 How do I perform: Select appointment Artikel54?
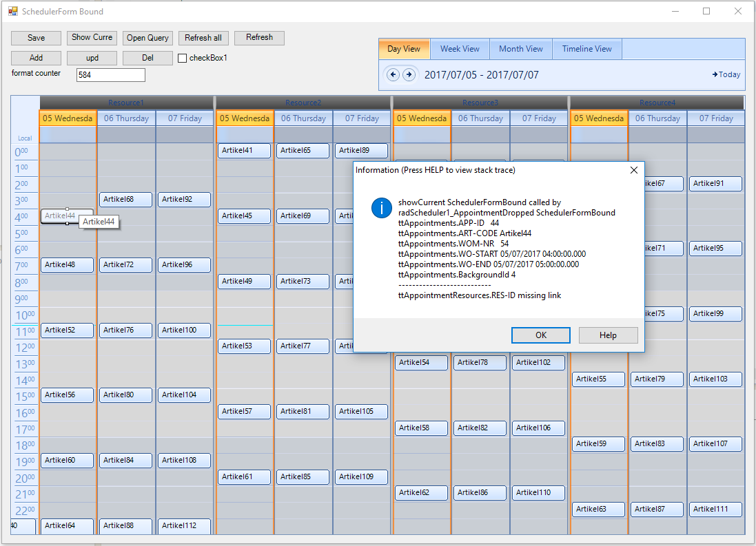[x=421, y=362]
